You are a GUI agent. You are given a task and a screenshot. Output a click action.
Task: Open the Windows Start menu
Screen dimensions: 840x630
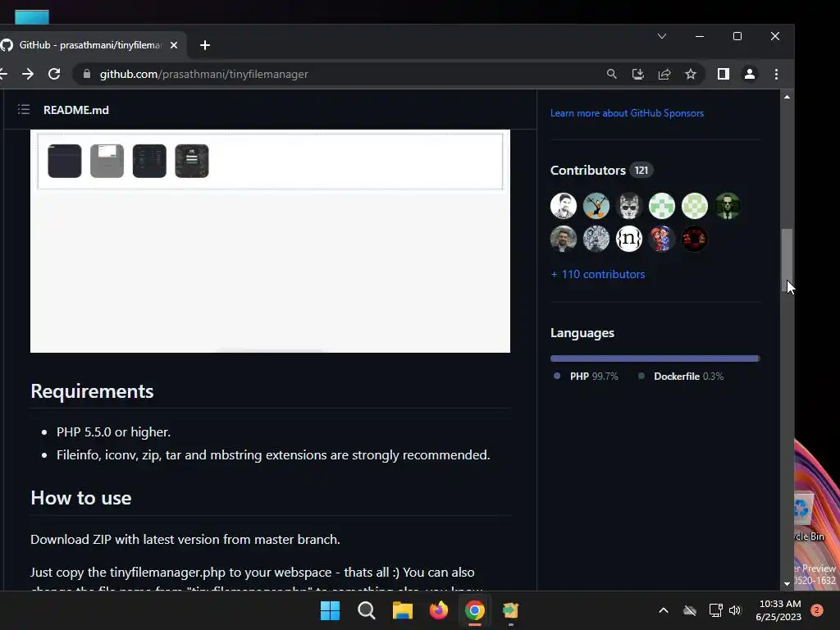[330, 610]
